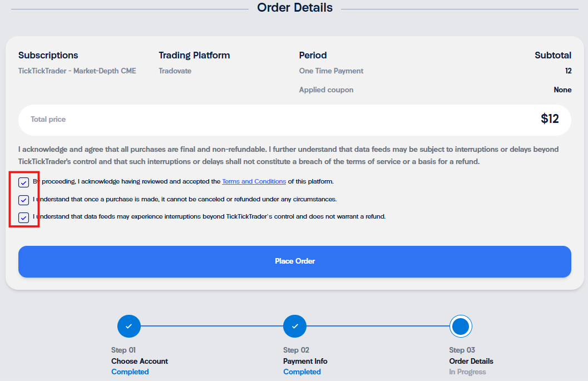Toggle the cannot be canceled or refunded checkbox
588x381 pixels.
[x=23, y=200]
